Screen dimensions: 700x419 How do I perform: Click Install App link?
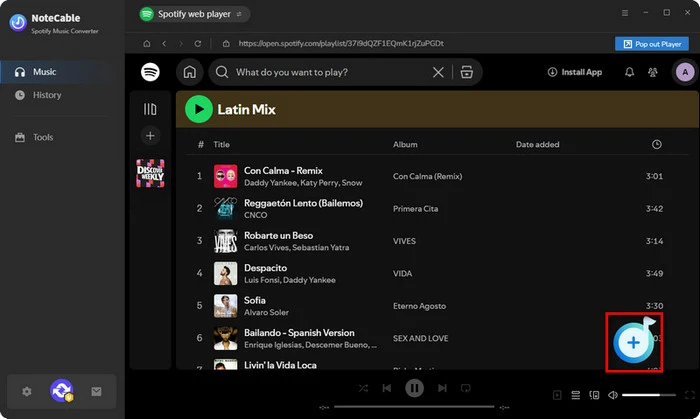[575, 72]
